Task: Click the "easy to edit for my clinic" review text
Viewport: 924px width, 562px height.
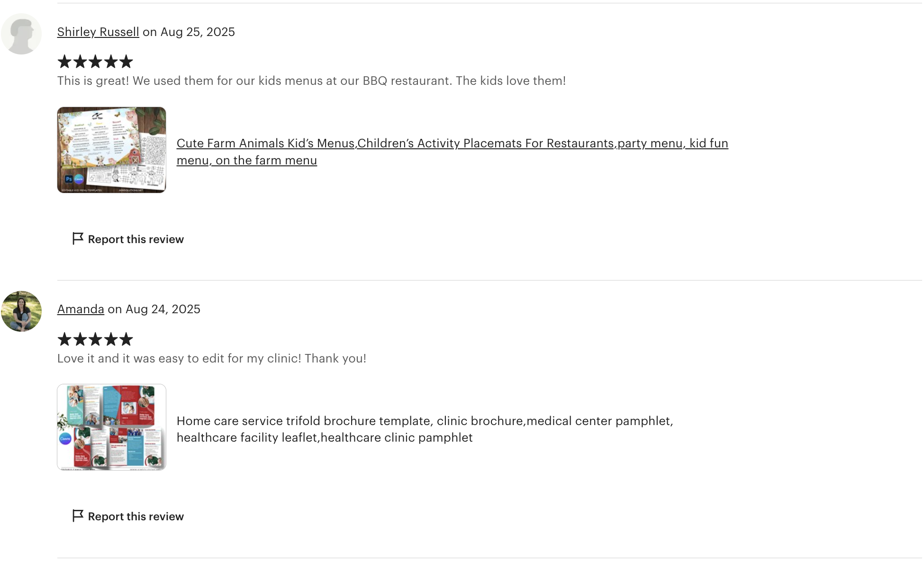Action: click(x=211, y=358)
